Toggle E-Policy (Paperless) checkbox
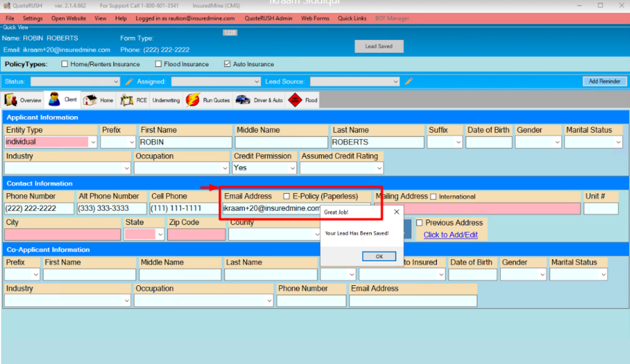The width and height of the screenshot is (630, 364). point(287,196)
